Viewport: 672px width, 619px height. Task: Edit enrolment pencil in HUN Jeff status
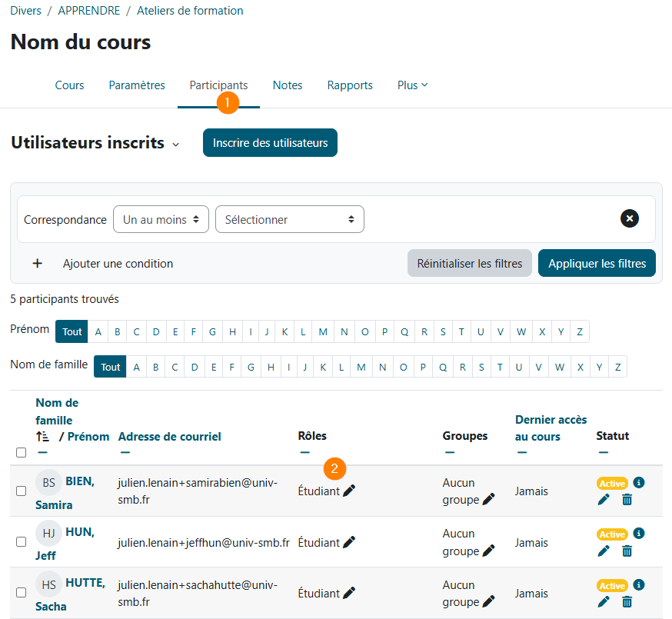point(604,551)
